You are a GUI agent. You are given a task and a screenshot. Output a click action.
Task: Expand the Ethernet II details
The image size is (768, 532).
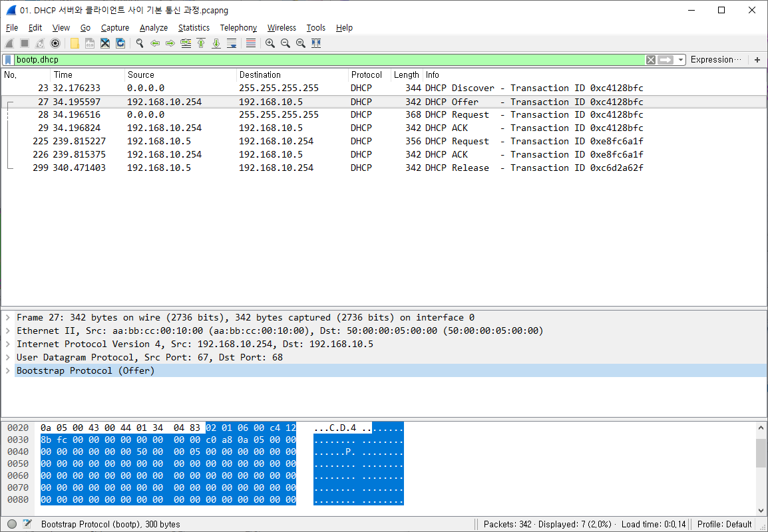click(x=8, y=331)
